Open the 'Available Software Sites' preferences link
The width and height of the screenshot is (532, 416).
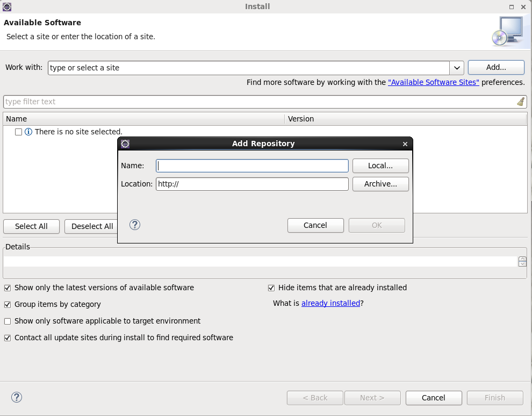click(433, 82)
